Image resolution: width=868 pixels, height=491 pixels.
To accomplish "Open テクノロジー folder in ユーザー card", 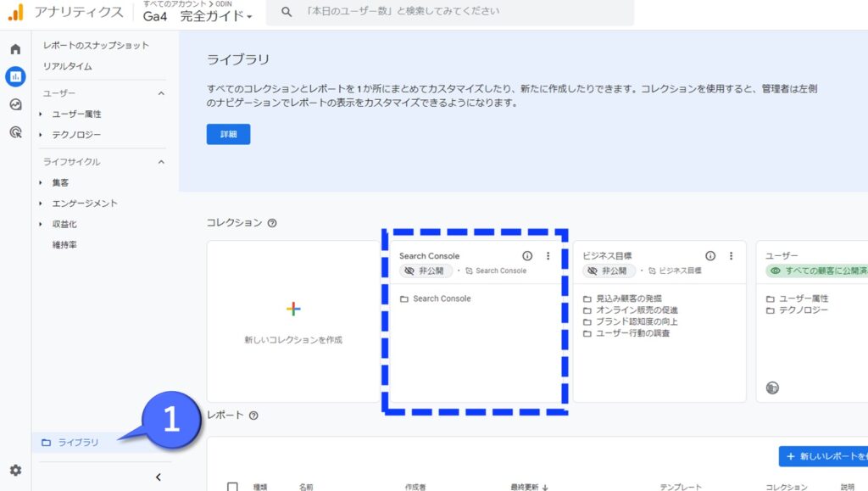I will (x=804, y=310).
